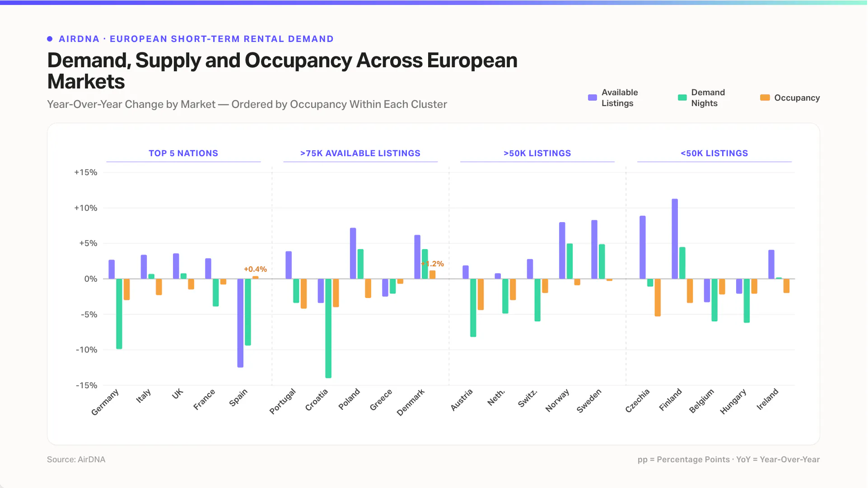868x488 pixels.
Task: Click the Sweden axis label
Action: point(589,401)
